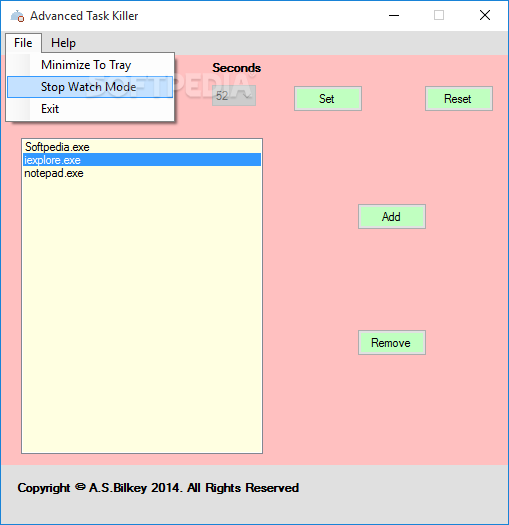The image size is (509, 525).
Task: Minimize the Advanced Task Killer window
Action: pos(394,15)
